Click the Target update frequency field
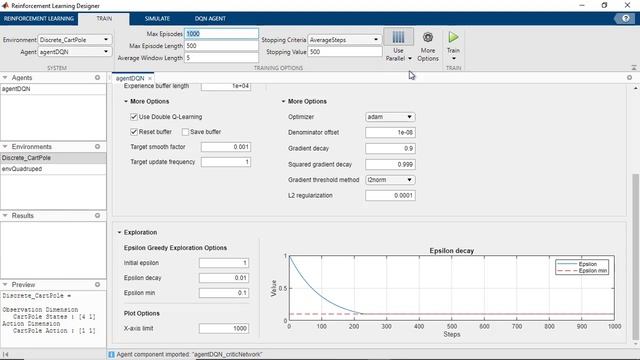The width and height of the screenshot is (640, 360). pos(226,162)
